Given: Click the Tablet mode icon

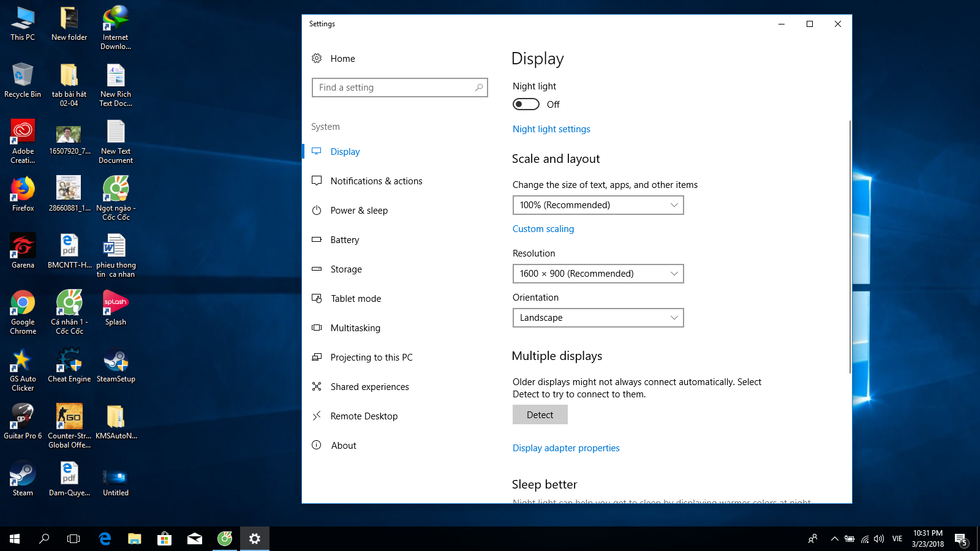Looking at the screenshot, I should [317, 298].
